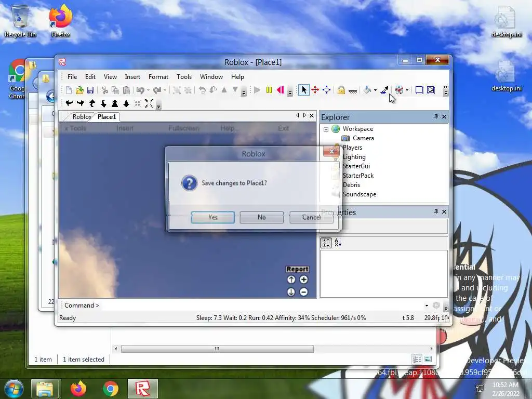
Task: Click the surface/anchor tool icon beside lock
Action: pyautogui.click(x=353, y=90)
